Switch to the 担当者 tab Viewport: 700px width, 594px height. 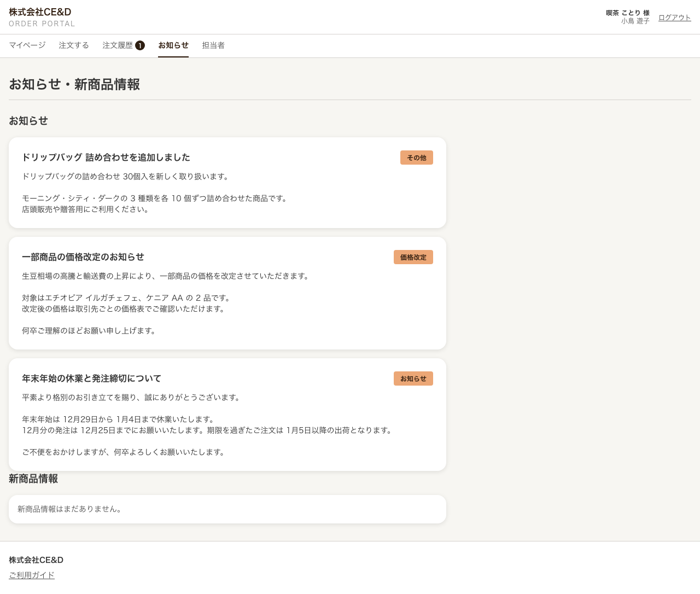[x=213, y=45]
